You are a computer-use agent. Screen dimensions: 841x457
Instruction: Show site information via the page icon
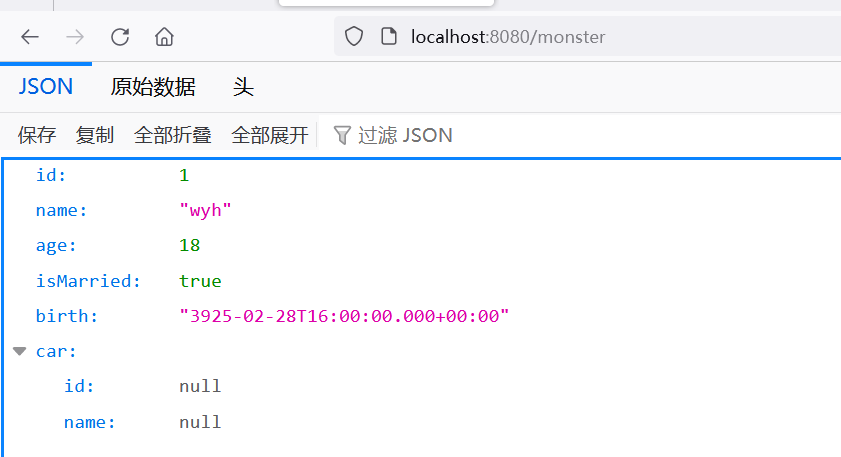tap(388, 36)
